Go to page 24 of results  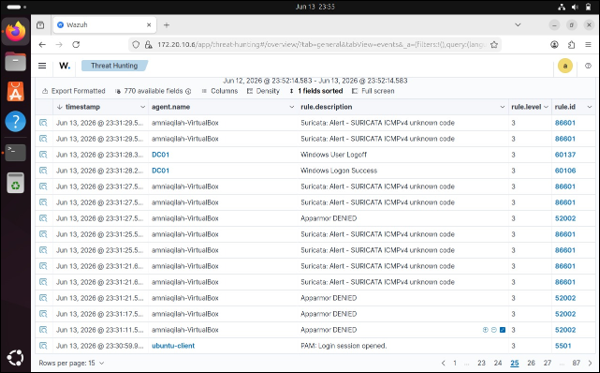[x=498, y=363]
